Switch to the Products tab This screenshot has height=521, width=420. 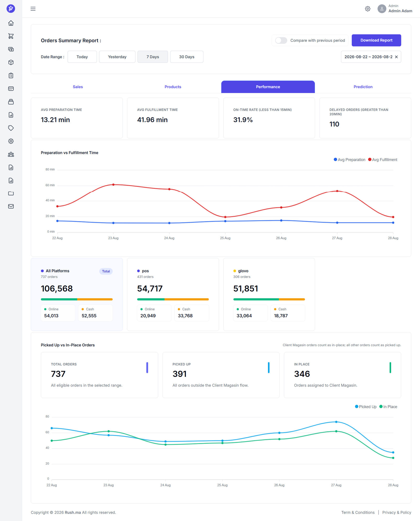(x=173, y=87)
